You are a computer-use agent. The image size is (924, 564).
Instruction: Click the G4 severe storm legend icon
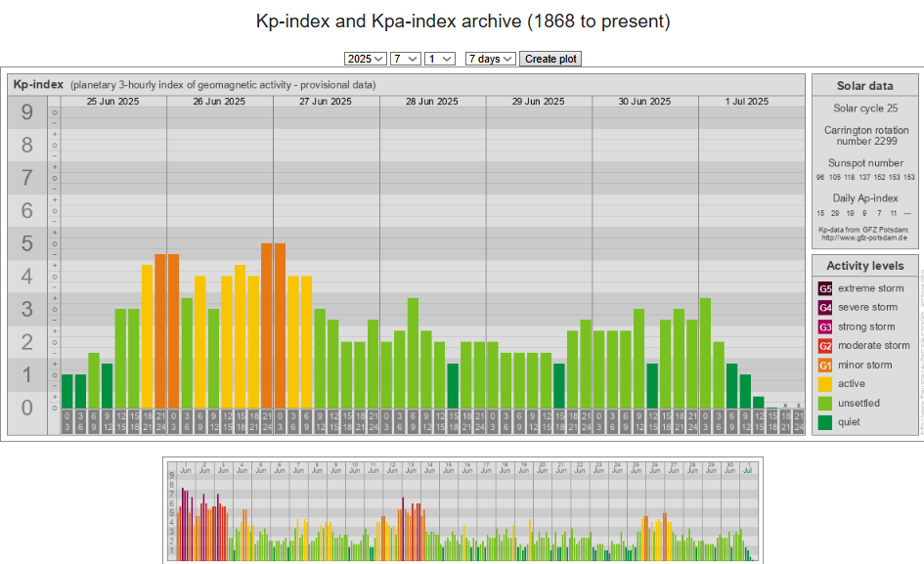click(x=825, y=307)
